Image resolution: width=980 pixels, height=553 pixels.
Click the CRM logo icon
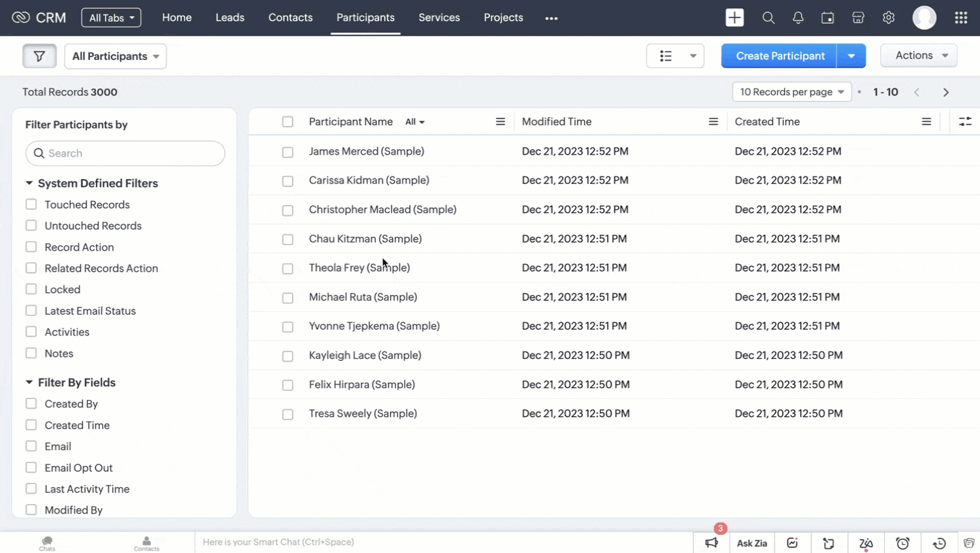coord(20,18)
